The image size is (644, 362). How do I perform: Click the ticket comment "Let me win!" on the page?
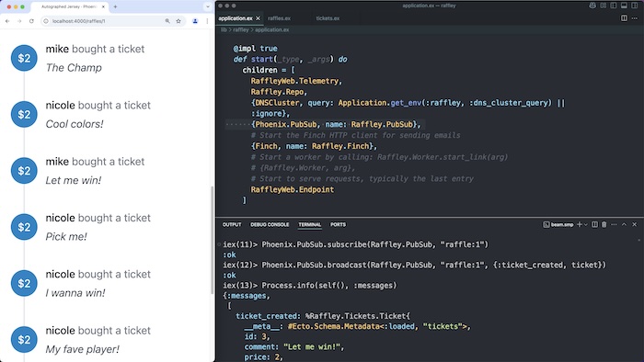click(73, 180)
